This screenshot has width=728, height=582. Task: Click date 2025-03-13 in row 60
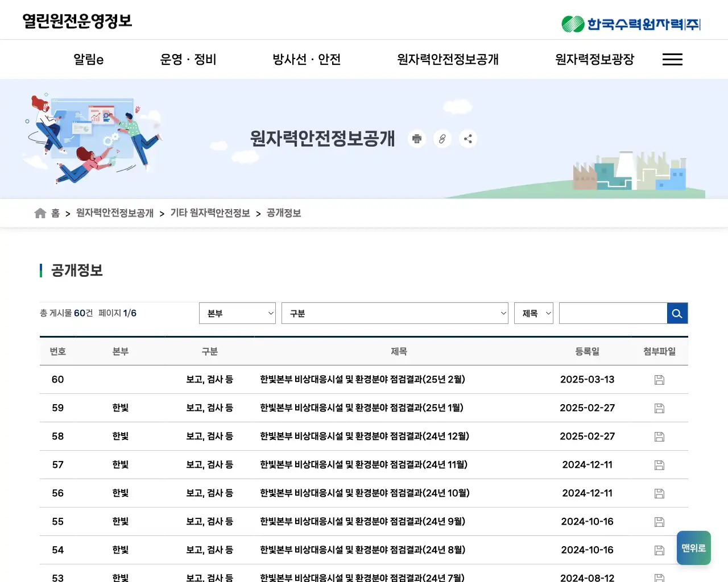click(588, 380)
